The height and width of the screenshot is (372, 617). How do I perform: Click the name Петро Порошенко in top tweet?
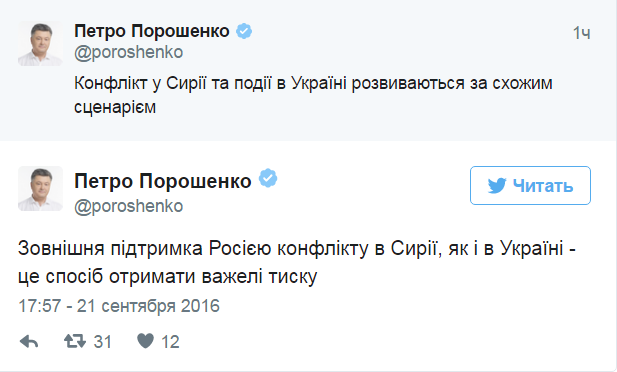click(x=152, y=31)
